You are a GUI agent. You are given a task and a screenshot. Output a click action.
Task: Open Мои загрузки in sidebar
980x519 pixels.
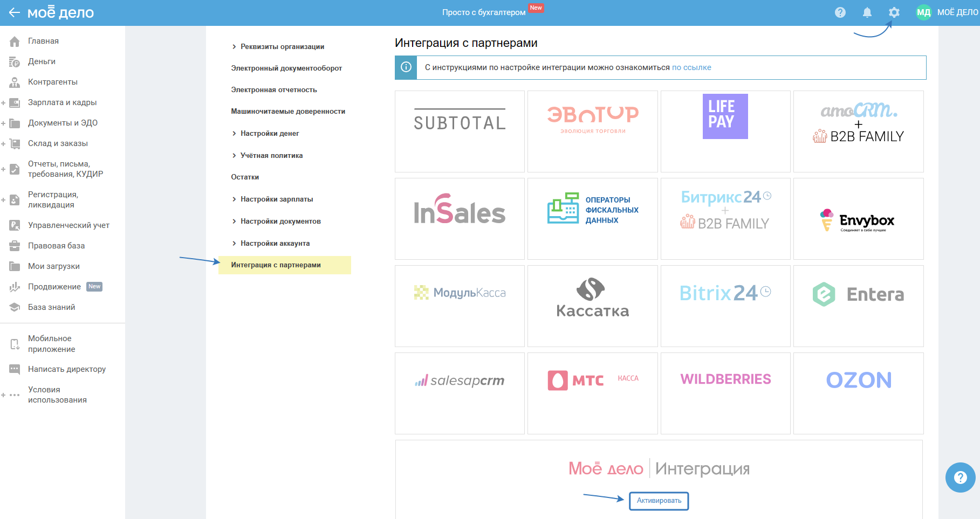click(x=54, y=266)
